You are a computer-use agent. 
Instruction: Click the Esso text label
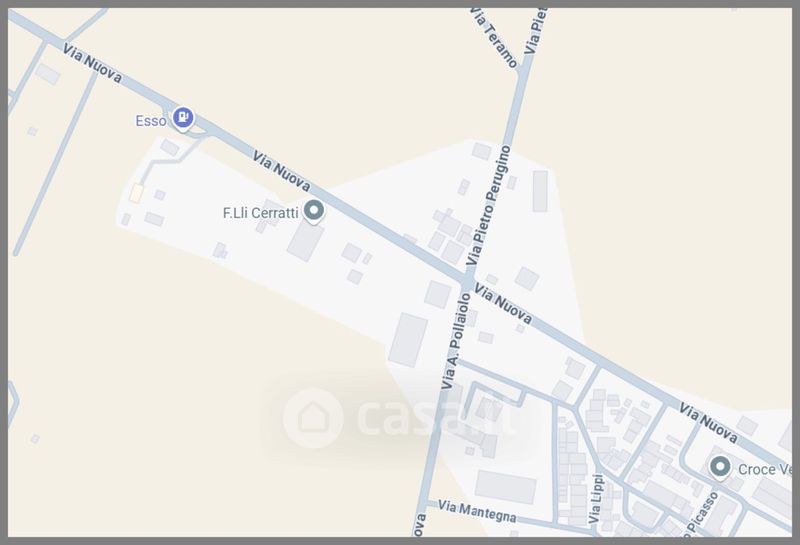tap(151, 121)
